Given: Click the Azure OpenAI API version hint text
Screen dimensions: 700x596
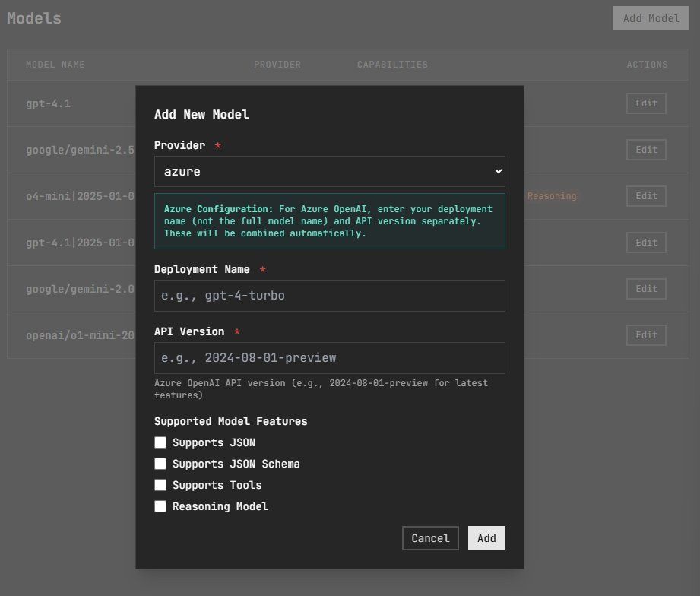Looking at the screenshot, I should pyautogui.click(x=321, y=389).
